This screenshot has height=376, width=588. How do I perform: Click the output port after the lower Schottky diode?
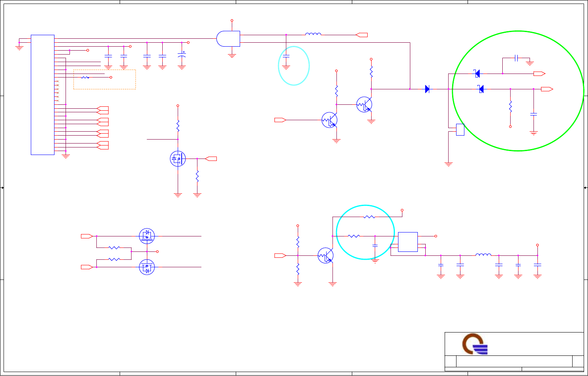pyautogui.click(x=547, y=89)
